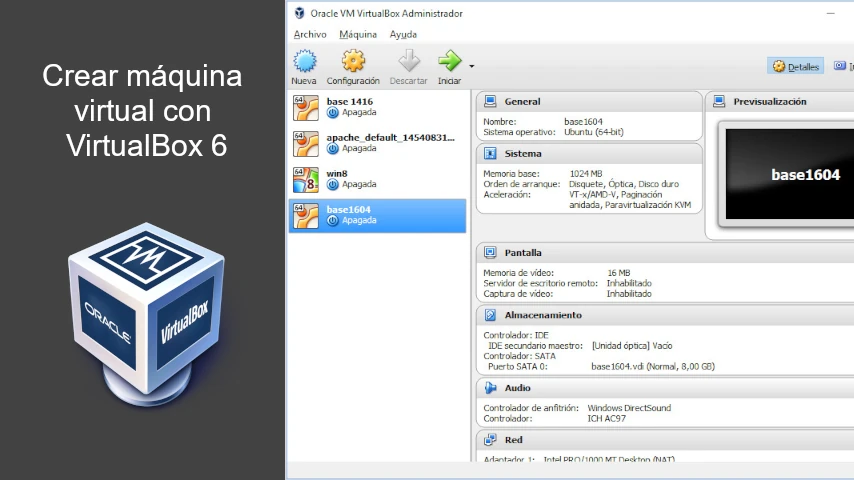Click the Controlador de anfitrión label
854x480 pixels.
click(x=531, y=408)
